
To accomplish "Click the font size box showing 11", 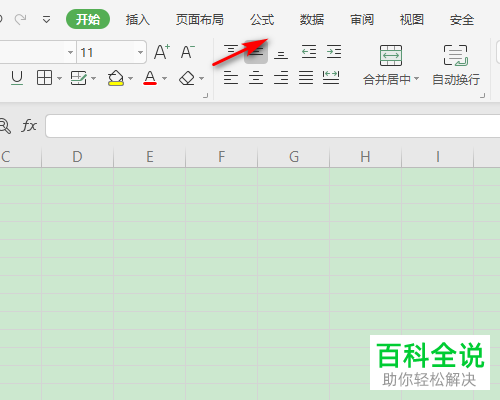I will pyautogui.click(x=106, y=52).
